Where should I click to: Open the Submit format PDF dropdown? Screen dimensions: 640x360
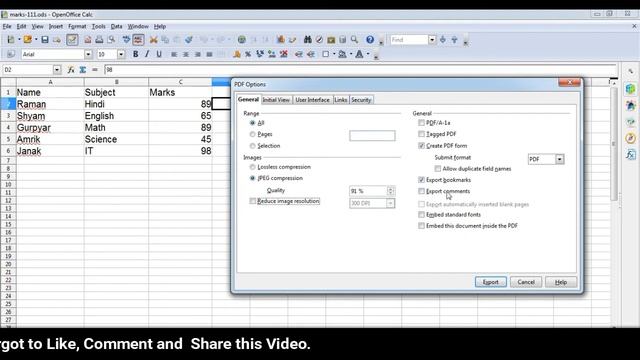click(x=560, y=159)
